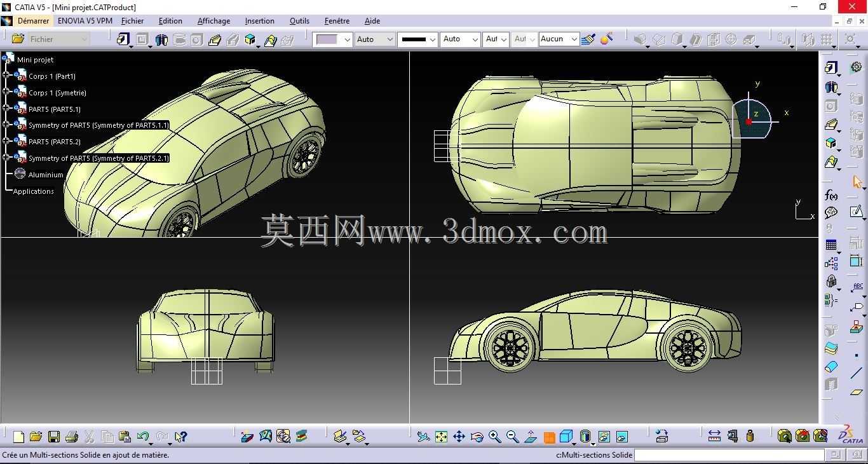
Task: Fit all geometry in view
Action: point(441,437)
